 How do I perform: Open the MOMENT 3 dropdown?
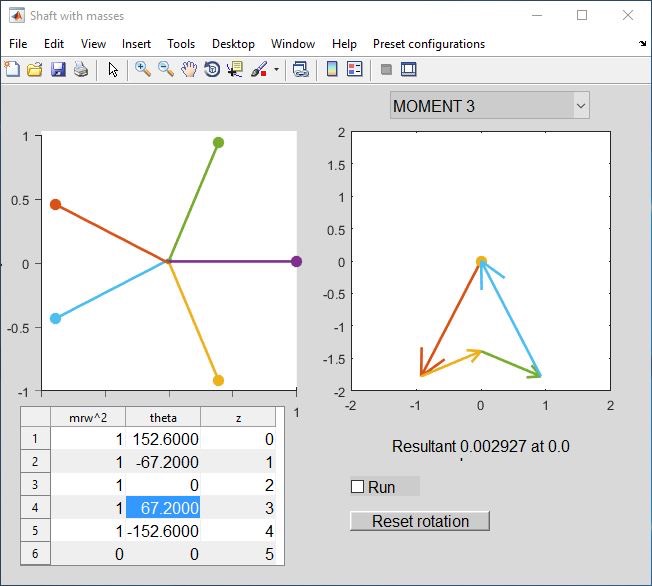pos(489,105)
